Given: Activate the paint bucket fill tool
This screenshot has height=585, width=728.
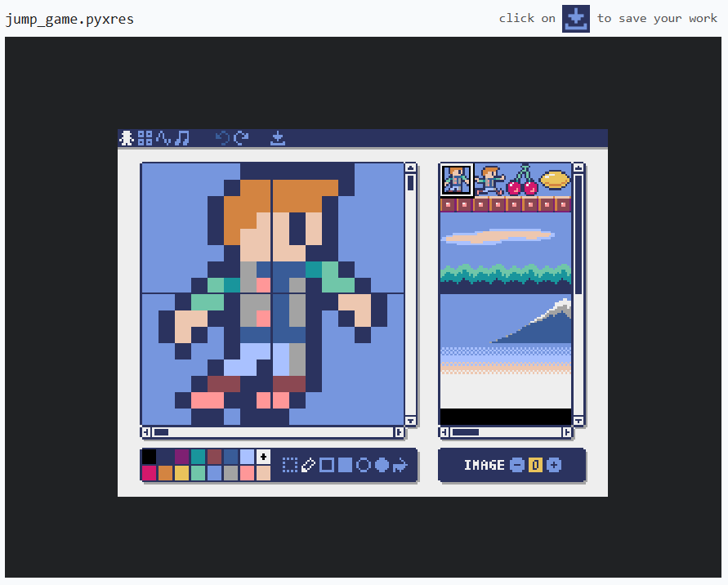Looking at the screenshot, I should coord(400,465).
